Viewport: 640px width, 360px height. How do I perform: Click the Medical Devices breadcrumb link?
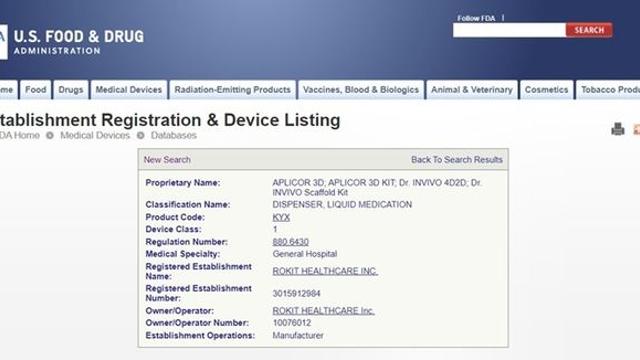click(x=95, y=136)
